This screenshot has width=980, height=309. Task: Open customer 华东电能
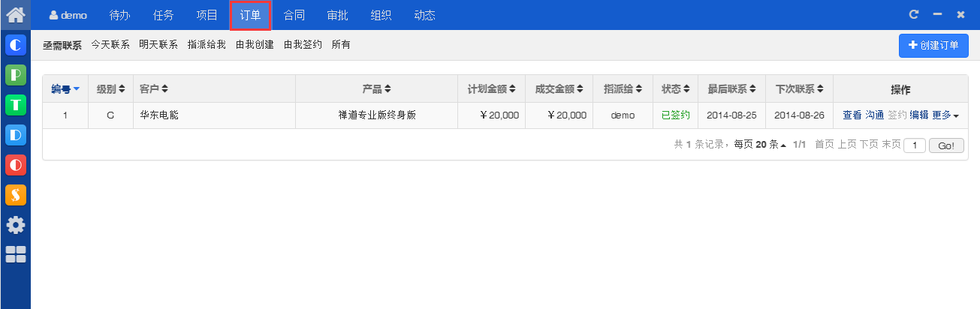[159, 115]
